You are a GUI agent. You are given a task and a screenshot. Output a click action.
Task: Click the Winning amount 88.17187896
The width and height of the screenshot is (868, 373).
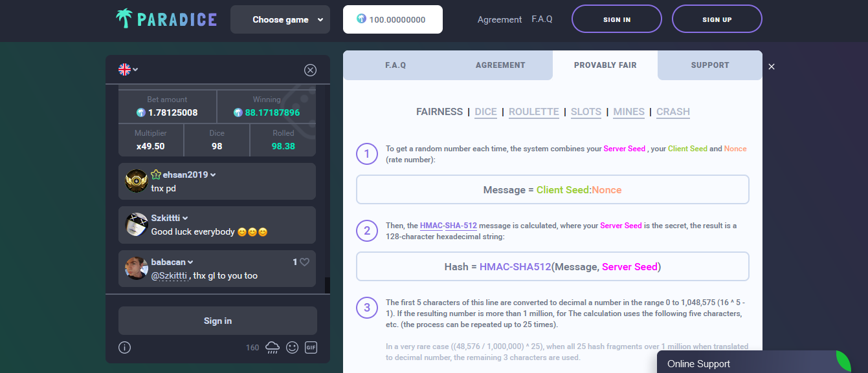click(x=273, y=112)
